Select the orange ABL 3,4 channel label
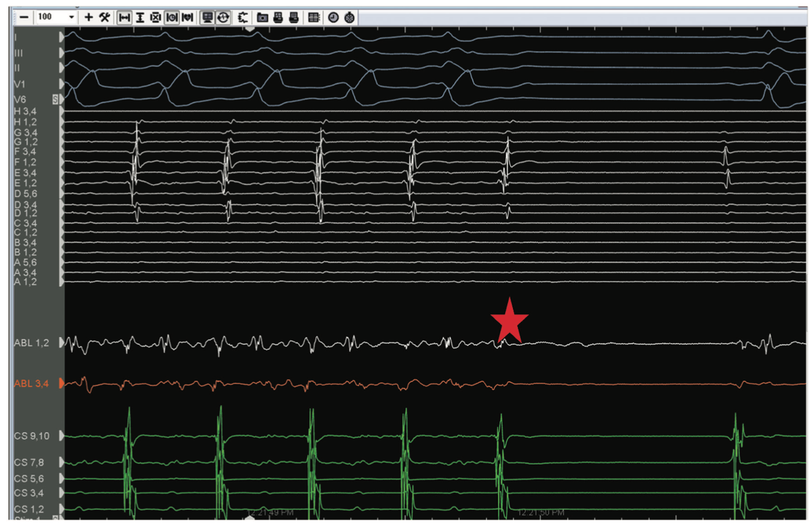 point(31,384)
